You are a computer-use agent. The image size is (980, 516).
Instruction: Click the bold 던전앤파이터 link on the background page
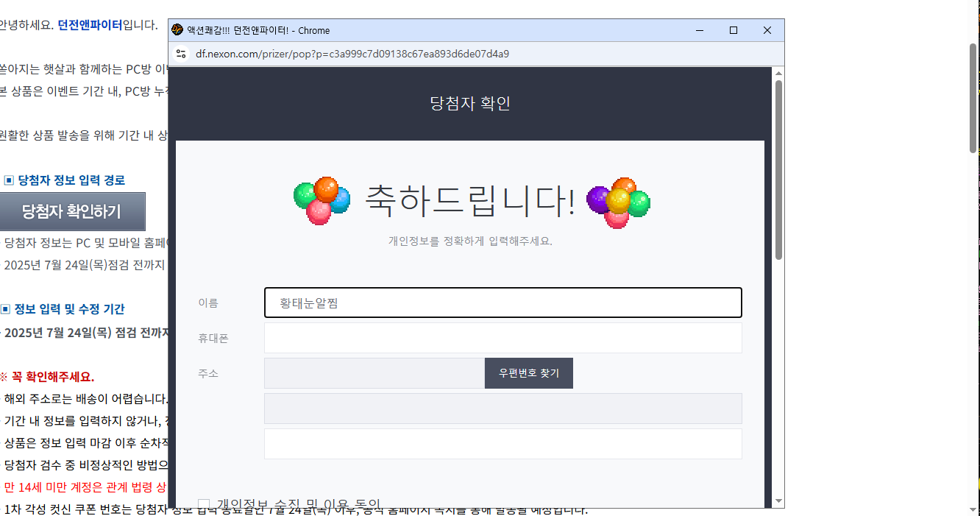pyautogui.click(x=90, y=25)
